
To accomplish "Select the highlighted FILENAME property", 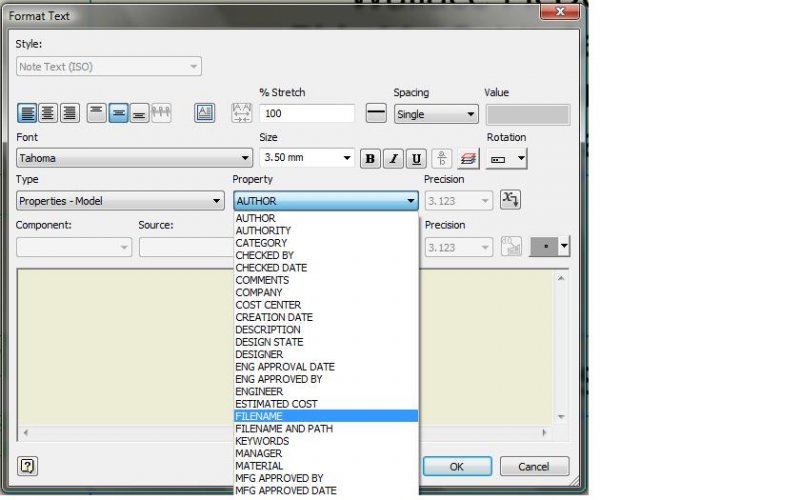I will coord(326,416).
